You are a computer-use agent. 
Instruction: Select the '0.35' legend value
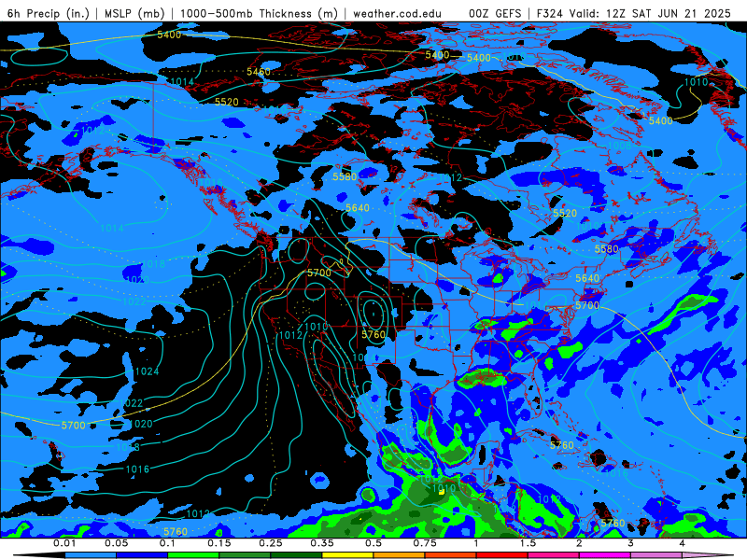(322, 543)
